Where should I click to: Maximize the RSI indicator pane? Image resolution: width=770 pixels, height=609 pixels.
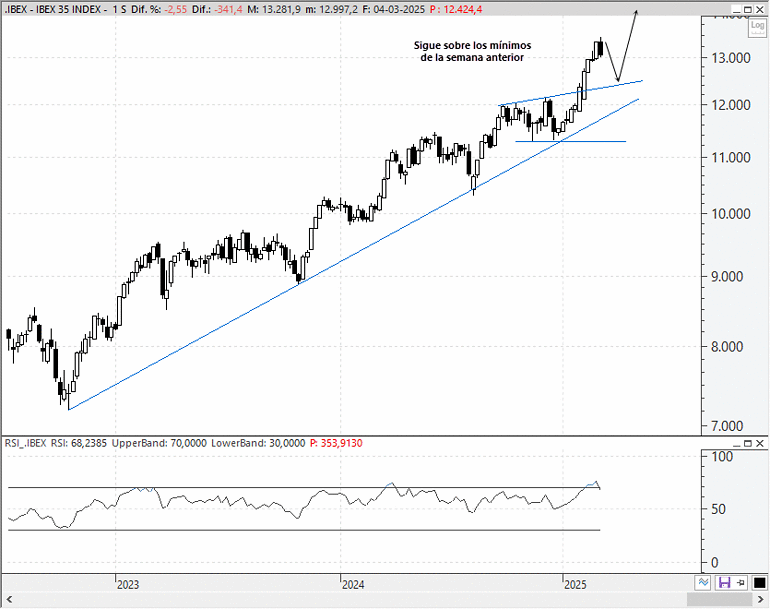click(748, 443)
